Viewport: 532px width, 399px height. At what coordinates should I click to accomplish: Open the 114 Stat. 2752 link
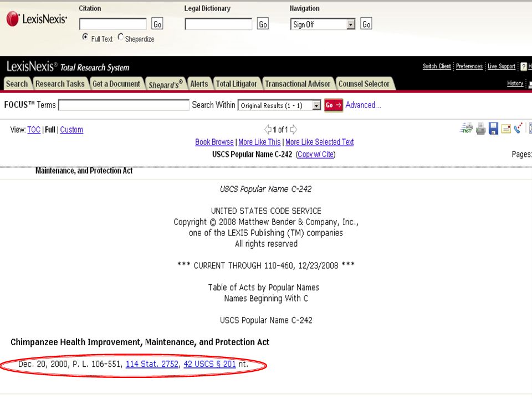click(152, 364)
